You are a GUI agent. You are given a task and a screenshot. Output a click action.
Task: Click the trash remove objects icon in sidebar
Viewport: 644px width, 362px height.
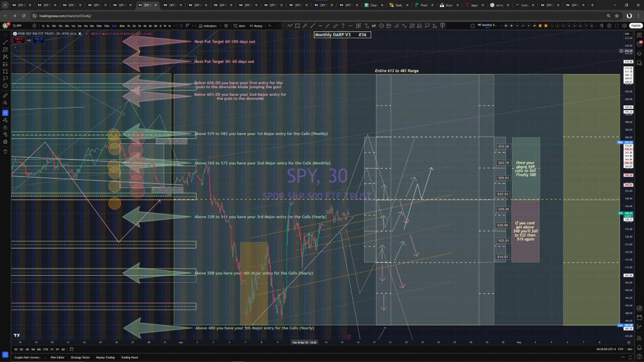coord(5,151)
